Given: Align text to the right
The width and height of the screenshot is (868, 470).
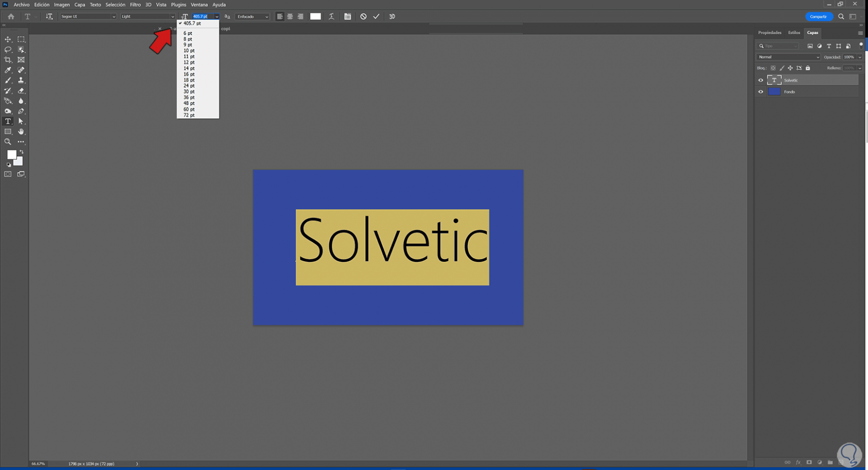Looking at the screenshot, I should point(300,16).
